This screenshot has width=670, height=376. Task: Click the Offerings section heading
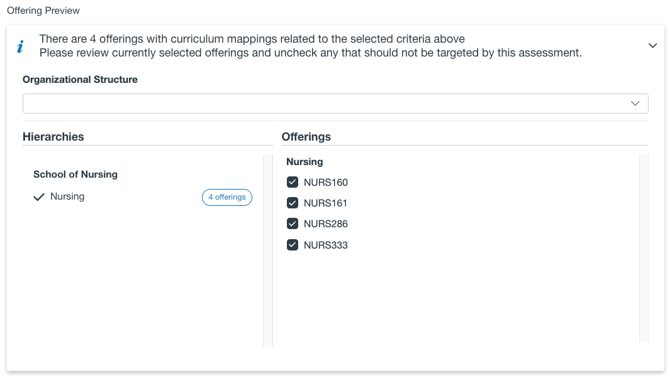[x=306, y=137]
